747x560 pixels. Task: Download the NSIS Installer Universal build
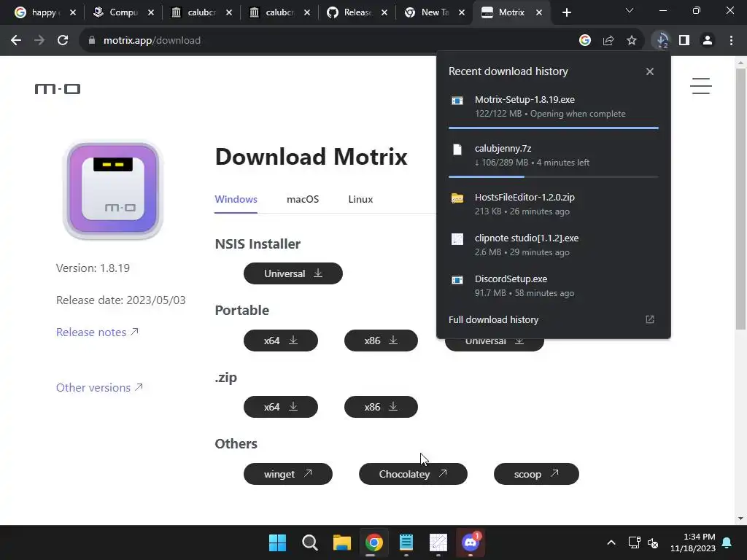(x=293, y=273)
